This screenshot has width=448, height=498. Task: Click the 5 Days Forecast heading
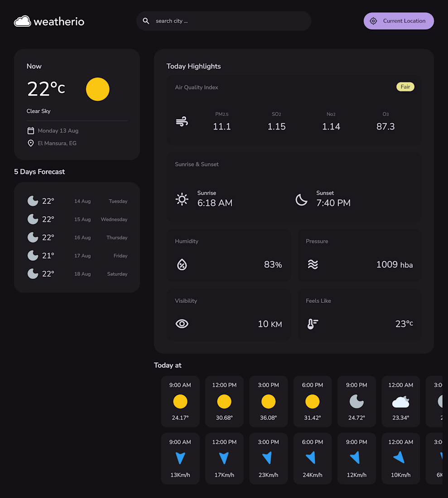(39, 172)
